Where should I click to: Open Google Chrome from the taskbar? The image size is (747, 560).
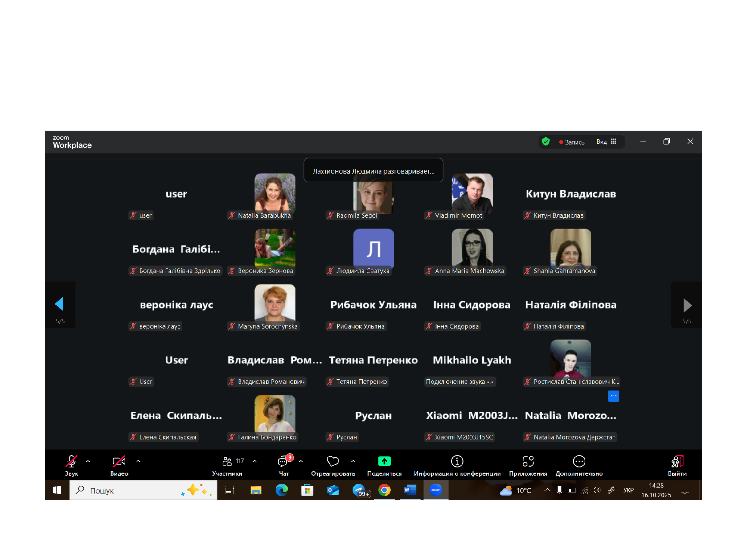pyautogui.click(x=384, y=490)
